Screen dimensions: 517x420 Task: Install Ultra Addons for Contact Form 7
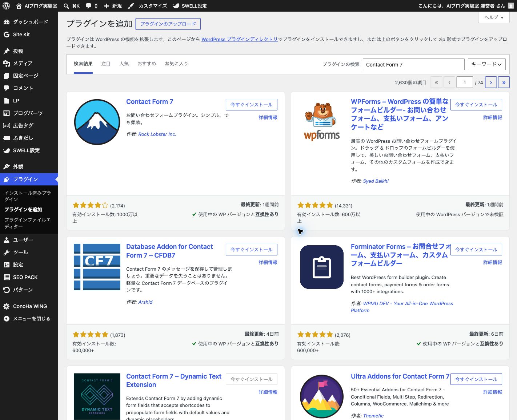476,379
